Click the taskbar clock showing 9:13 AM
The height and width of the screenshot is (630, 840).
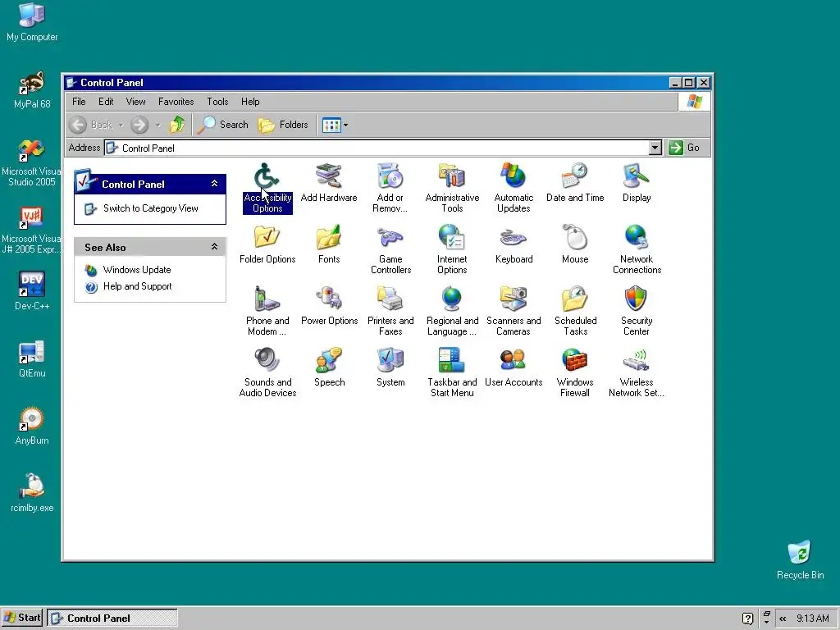(813, 619)
